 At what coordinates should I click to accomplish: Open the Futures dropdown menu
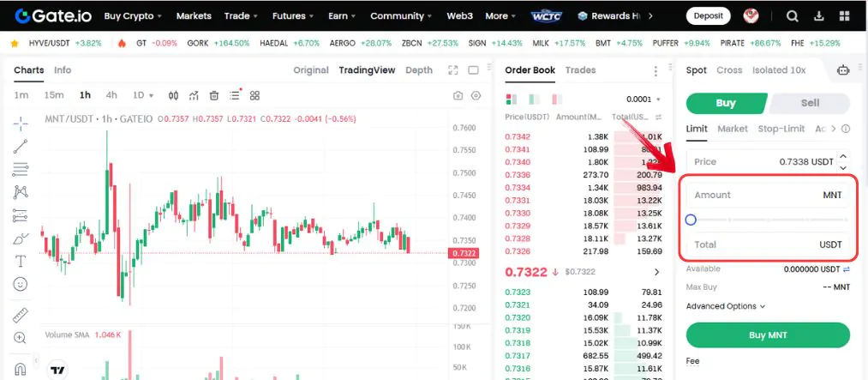[x=293, y=16]
